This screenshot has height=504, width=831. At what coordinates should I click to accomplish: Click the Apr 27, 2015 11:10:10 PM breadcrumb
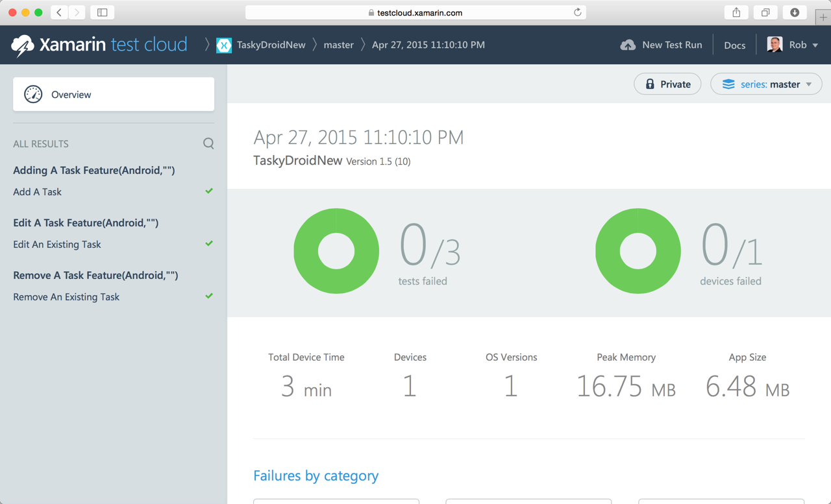coord(428,45)
